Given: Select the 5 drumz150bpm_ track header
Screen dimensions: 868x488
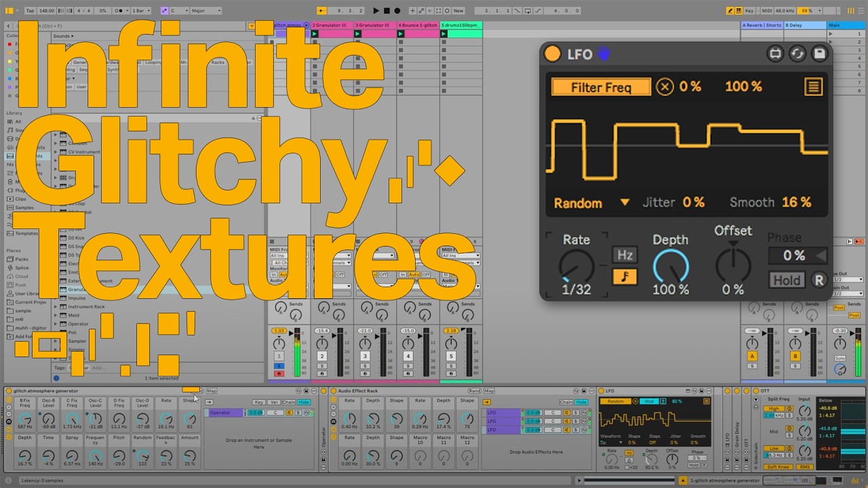Looking at the screenshot, I should (461, 25).
